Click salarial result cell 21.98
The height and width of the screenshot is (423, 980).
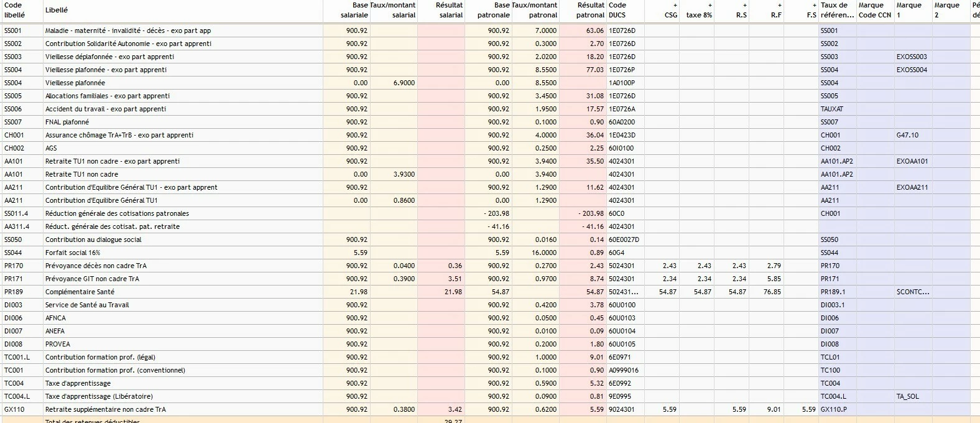pyautogui.click(x=441, y=292)
